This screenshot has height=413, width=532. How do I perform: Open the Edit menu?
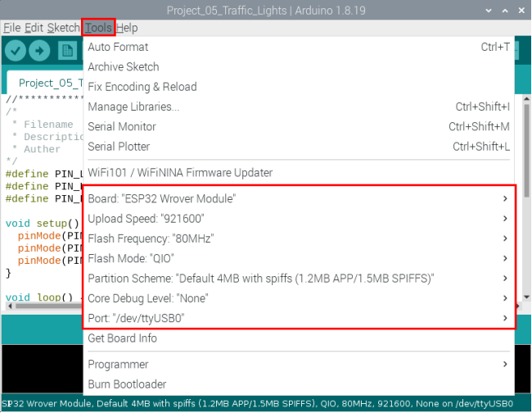coord(34,28)
